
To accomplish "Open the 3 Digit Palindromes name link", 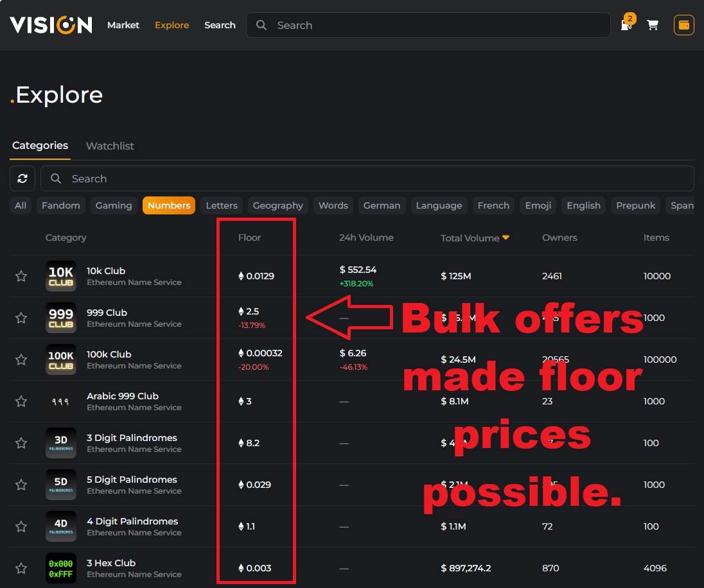I will (132, 438).
